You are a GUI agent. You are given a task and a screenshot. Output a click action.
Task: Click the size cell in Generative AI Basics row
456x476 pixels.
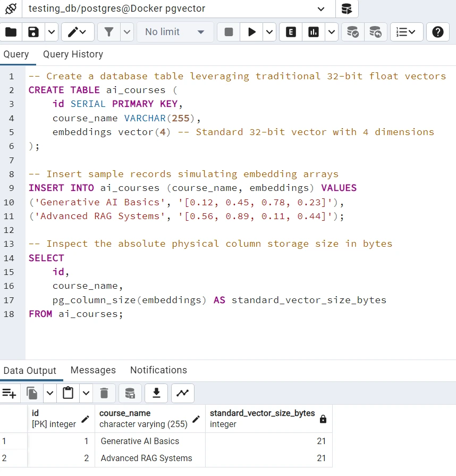[269, 441]
